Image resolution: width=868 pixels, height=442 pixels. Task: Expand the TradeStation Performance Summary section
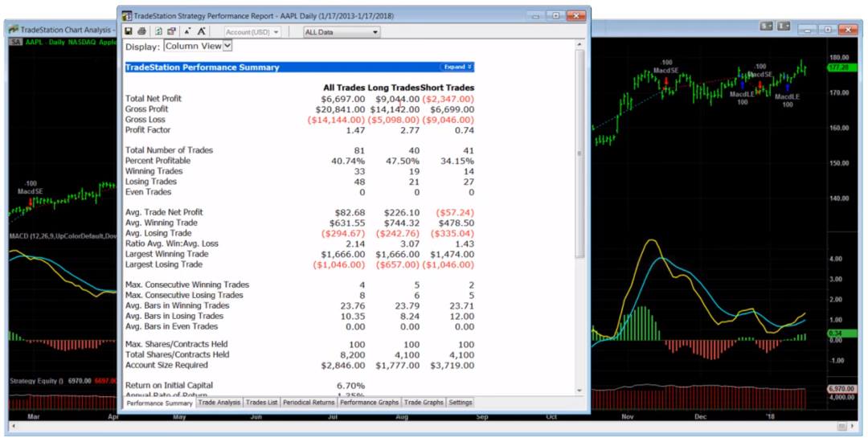point(457,67)
